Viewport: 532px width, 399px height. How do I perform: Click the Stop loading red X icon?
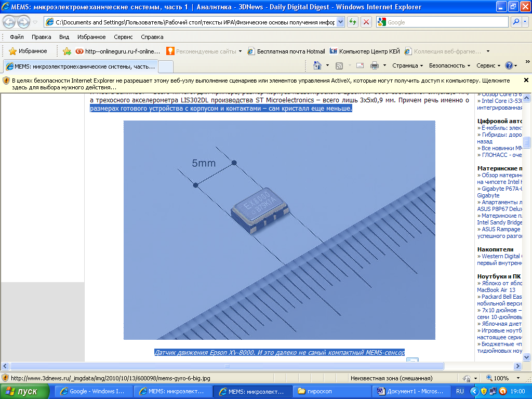point(366,22)
